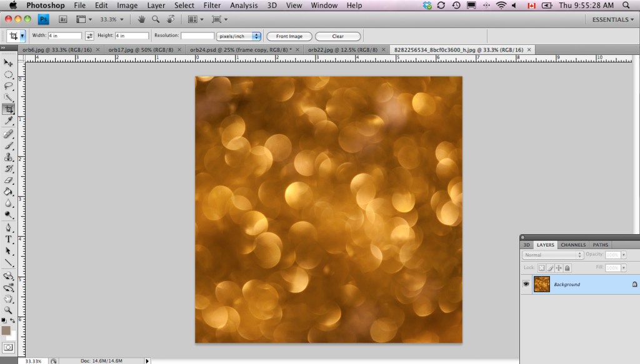The image size is (640, 364).
Task: Open the blend mode dropdown showing Normal
Action: coord(552,255)
